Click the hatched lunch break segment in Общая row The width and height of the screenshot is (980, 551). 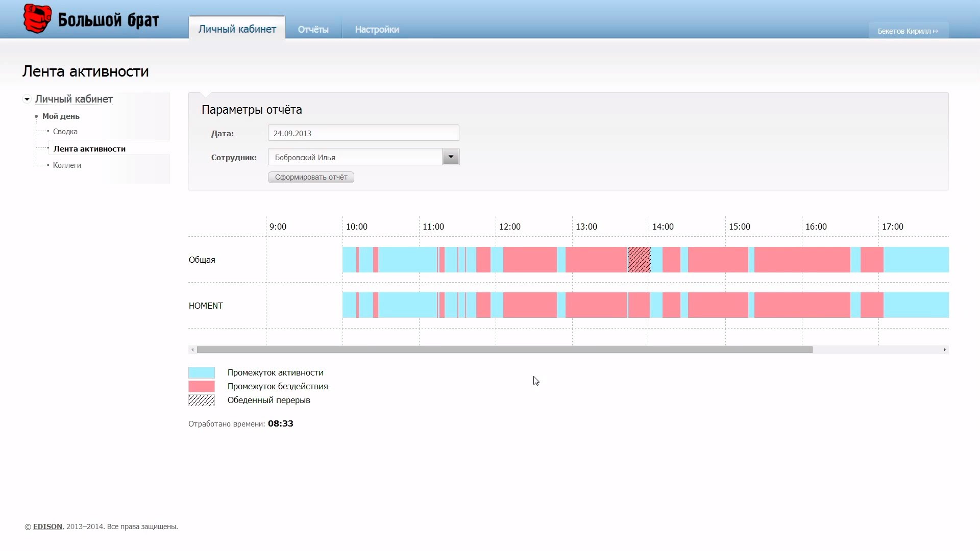[x=639, y=260]
